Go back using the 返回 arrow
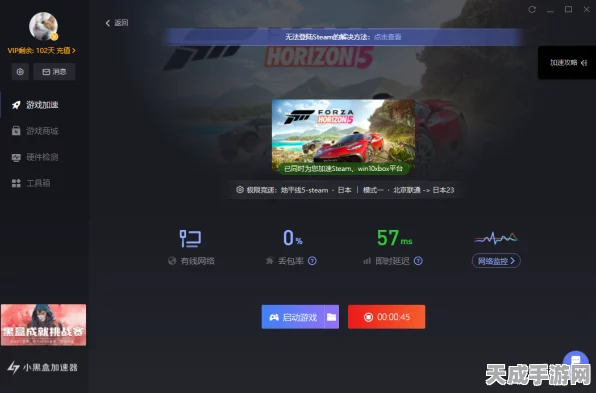The height and width of the screenshot is (393, 596). (x=117, y=23)
